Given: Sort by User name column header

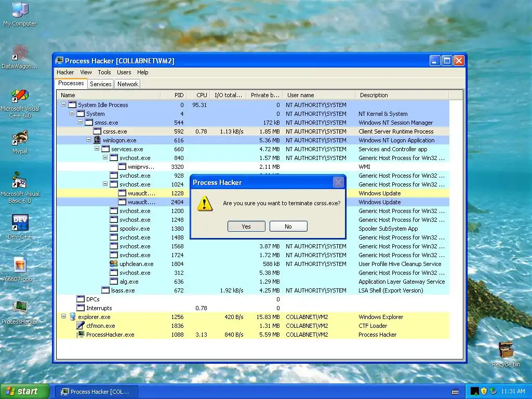Looking at the screenshot, I should (319, 95).
